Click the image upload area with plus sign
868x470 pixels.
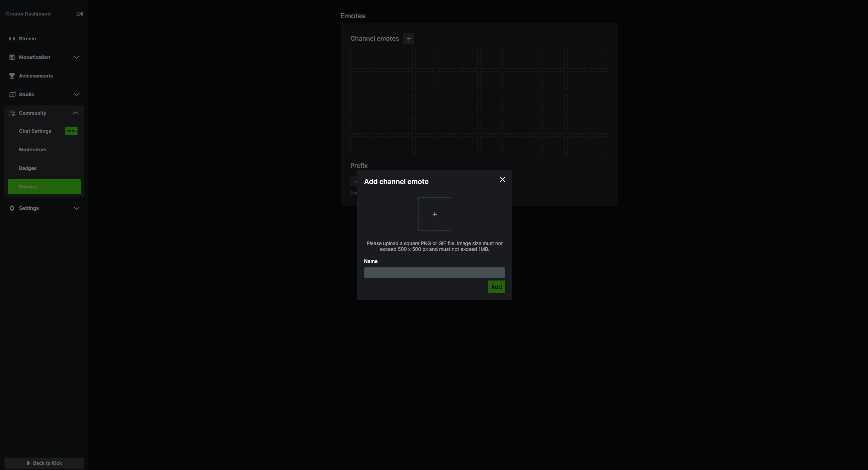click(x=435, y=214)
